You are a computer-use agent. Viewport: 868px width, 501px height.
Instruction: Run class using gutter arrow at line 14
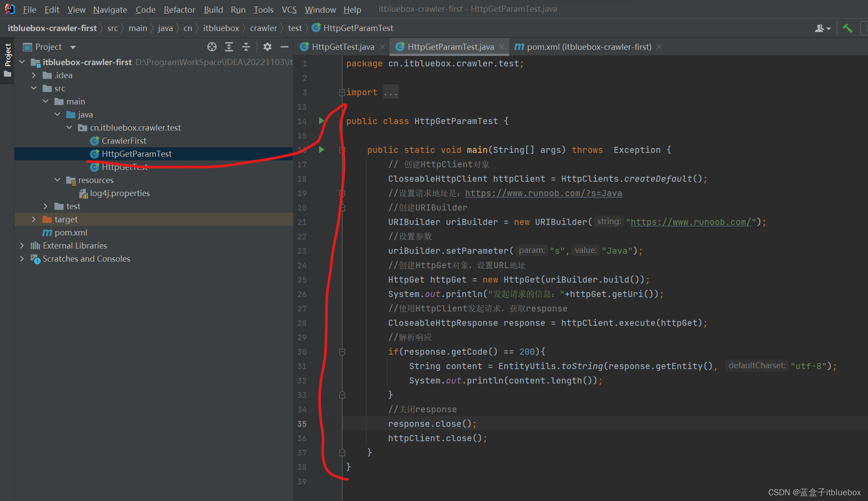pos(322,121)
